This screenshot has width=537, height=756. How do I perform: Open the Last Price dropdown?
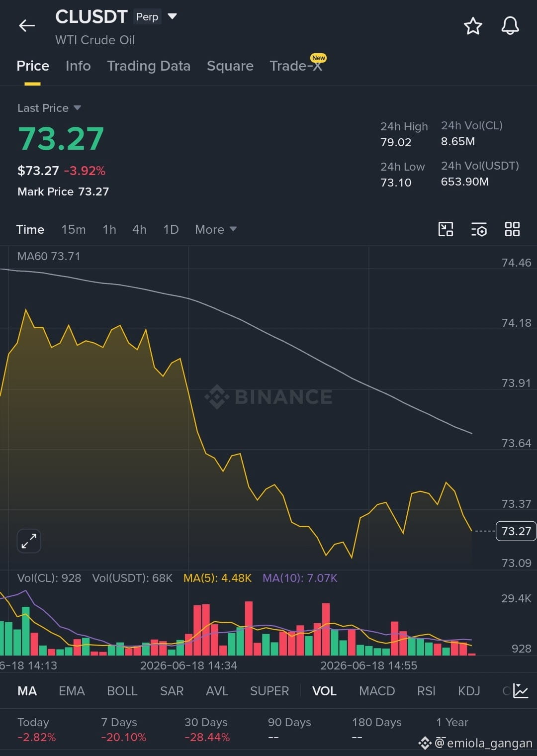[x=49, y=108]
